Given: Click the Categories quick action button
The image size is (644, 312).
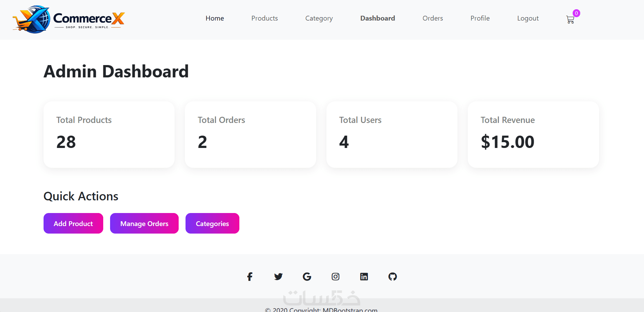Looking at the screenshot, I should [212, 223].
